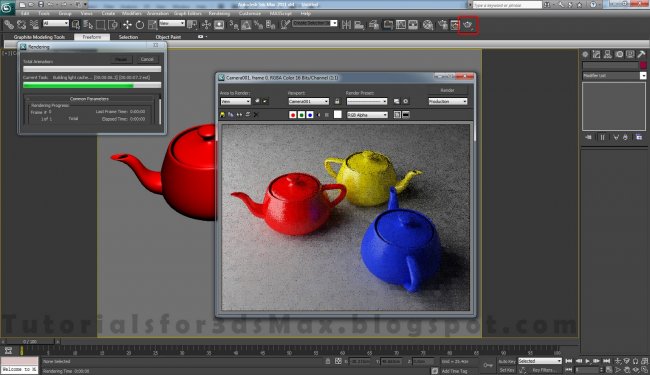Activate the Bind to Space Warp tool

click(x=34, y=25)
